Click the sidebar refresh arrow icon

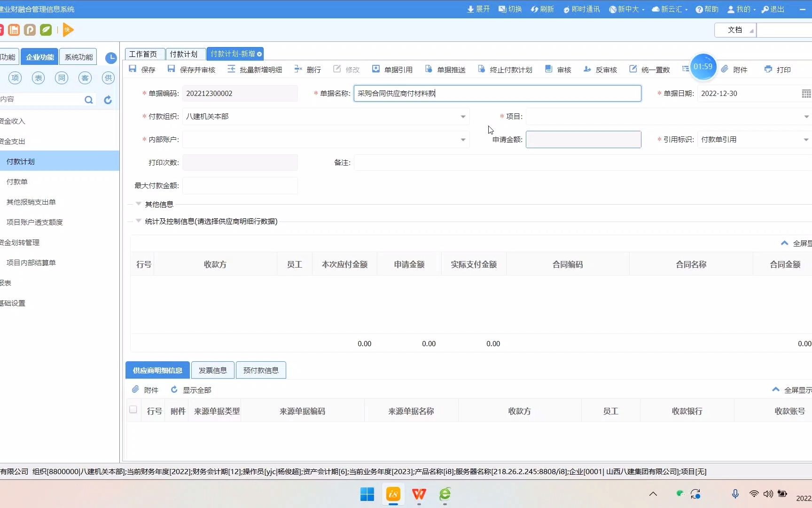[x=108, y=100]
